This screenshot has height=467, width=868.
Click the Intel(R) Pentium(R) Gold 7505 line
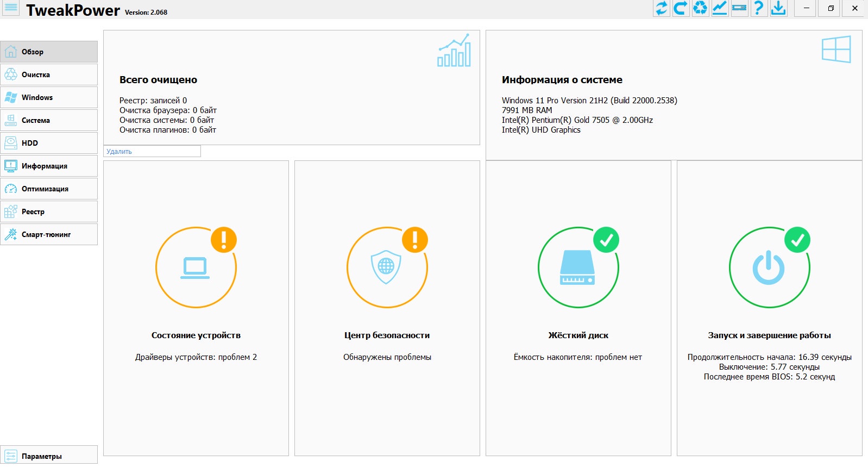[577, 120]
